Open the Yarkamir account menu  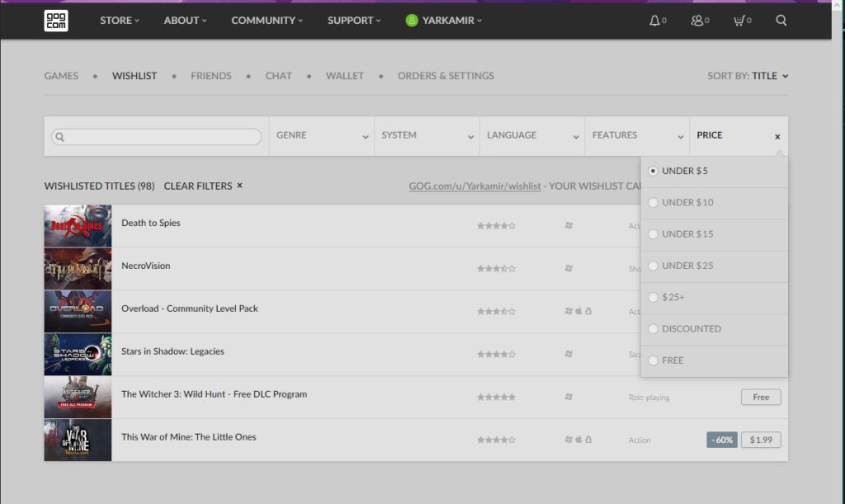(x=443, y=21)
